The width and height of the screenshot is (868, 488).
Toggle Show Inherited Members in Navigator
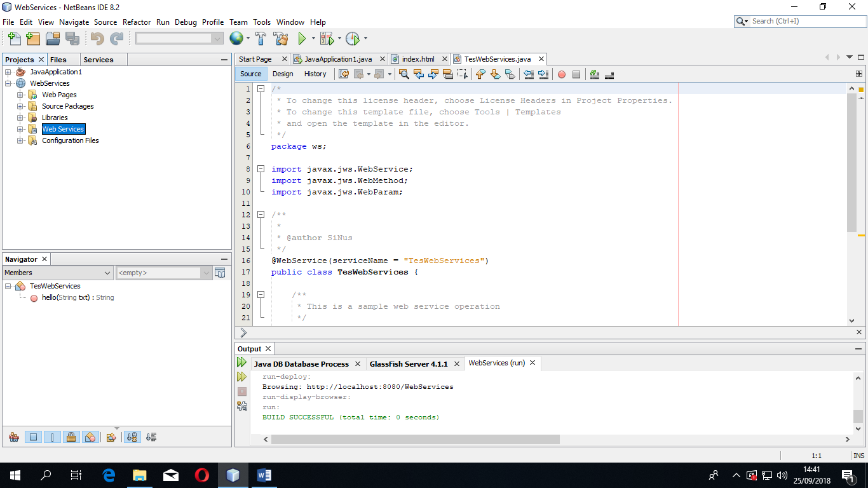click(13, 437)
